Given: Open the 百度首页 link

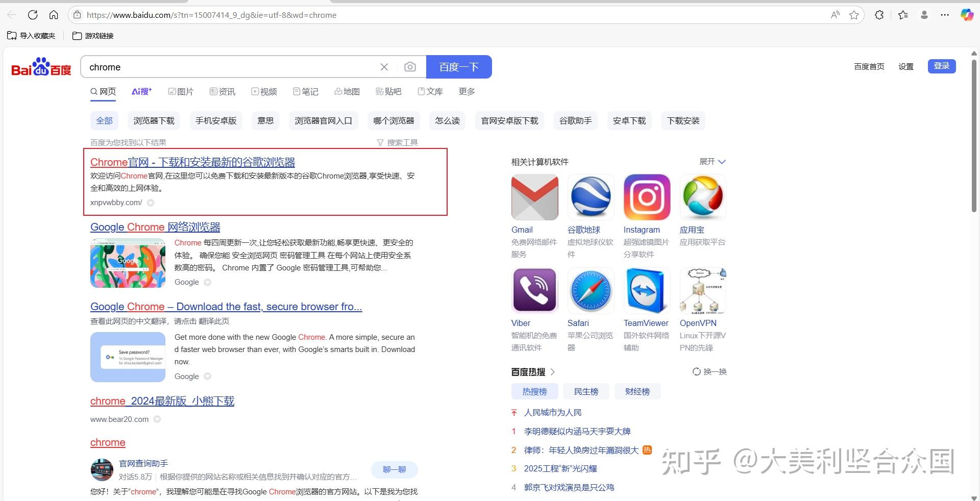Looking at the screenshot, I should tap(869, 66).
